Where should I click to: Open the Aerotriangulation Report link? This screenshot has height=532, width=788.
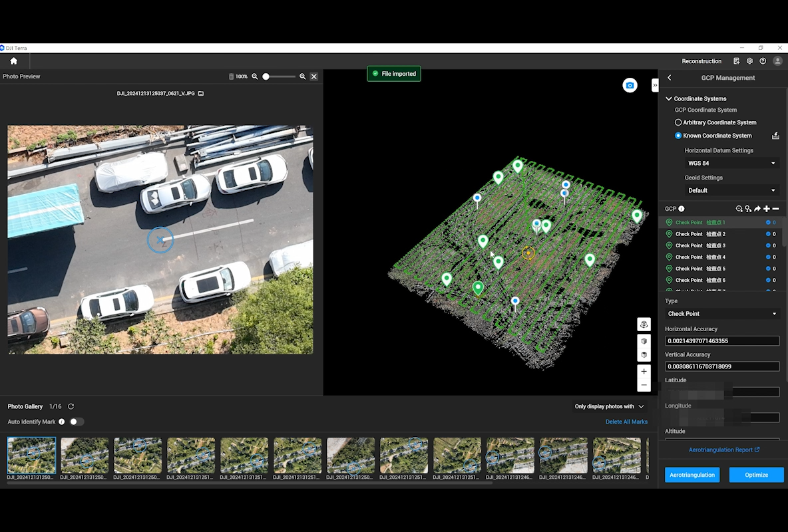[724, 450]
